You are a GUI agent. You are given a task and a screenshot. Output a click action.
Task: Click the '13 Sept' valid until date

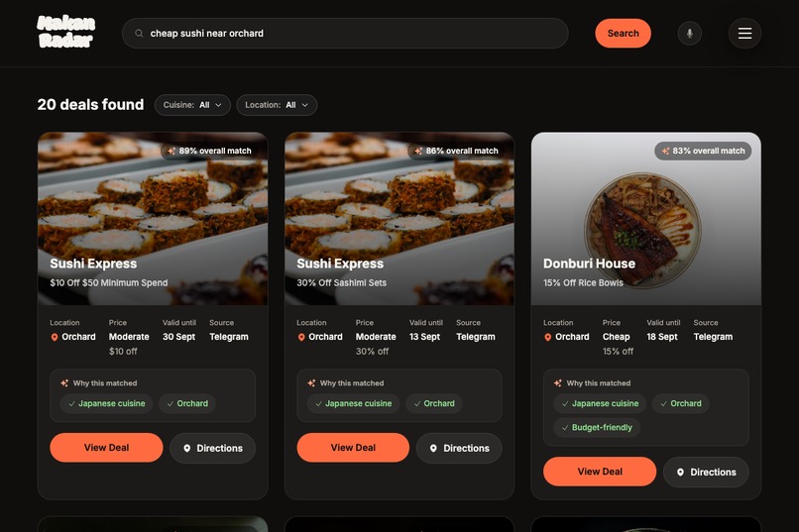[x=424, y=337]
